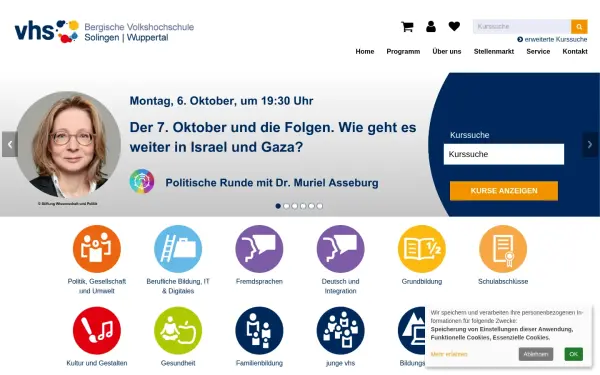Image resolution: width=600 pixels, height=375 pixels.
Task: Open the Home menu item
Action: (365, 51)
